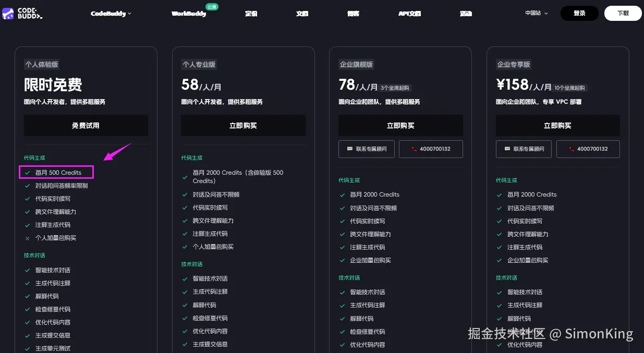The width and height of the screenshot is (644, 353).
Task: Click the 企业旗舰版 plan label
Action: (356, 65)
